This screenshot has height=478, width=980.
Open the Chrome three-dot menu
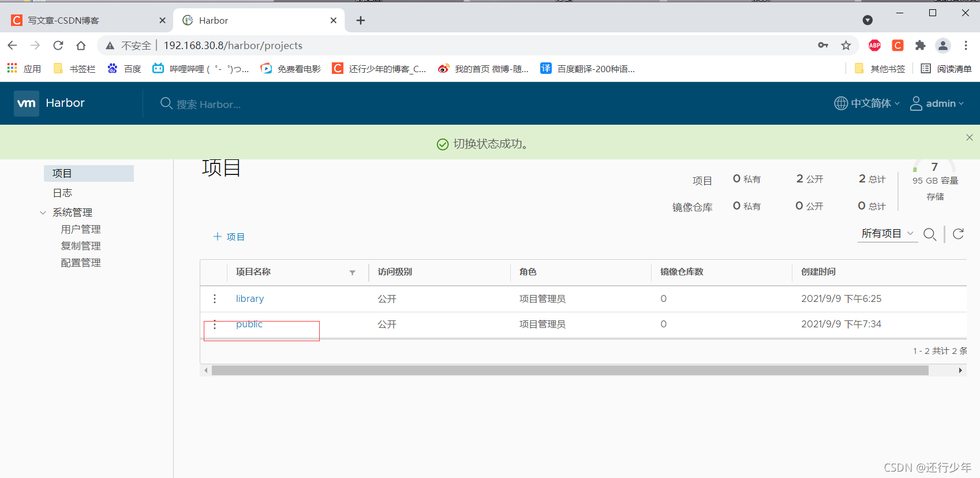coord(966,45)
